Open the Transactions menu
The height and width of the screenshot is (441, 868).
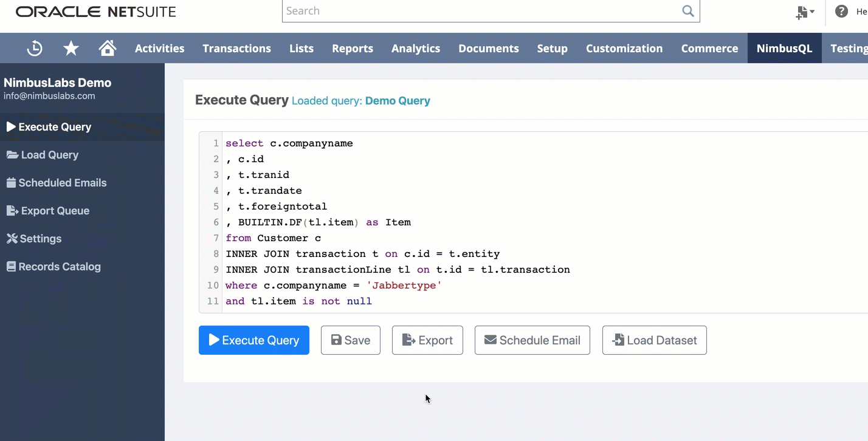coord(236,49)
